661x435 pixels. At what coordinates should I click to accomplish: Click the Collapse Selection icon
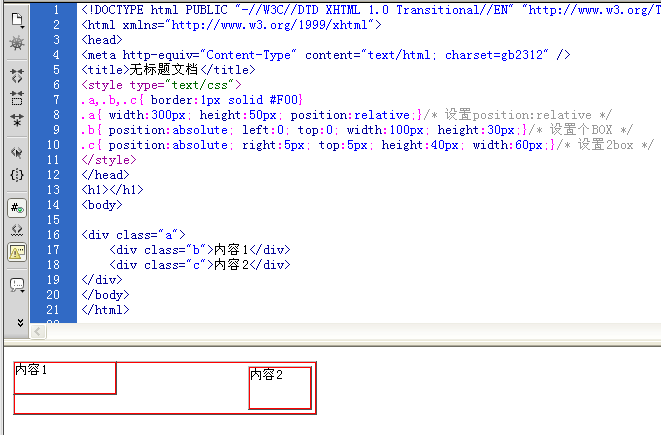pyautogui.click(x=17, y=97)
